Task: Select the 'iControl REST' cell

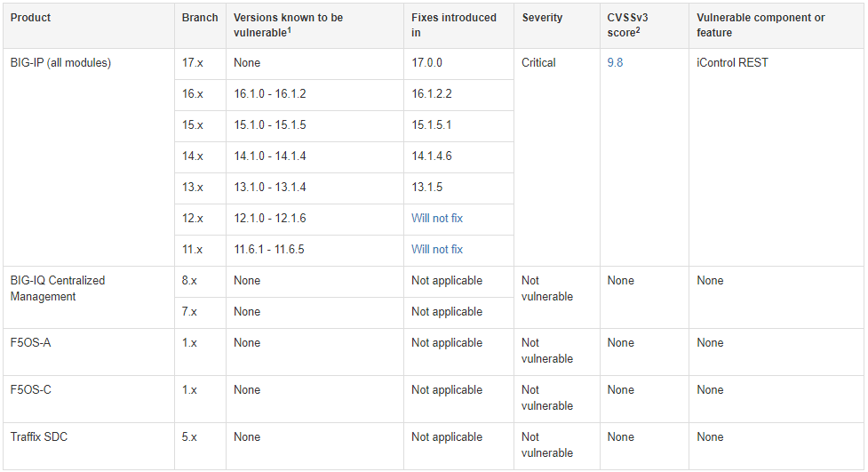Action: [732, 63]
